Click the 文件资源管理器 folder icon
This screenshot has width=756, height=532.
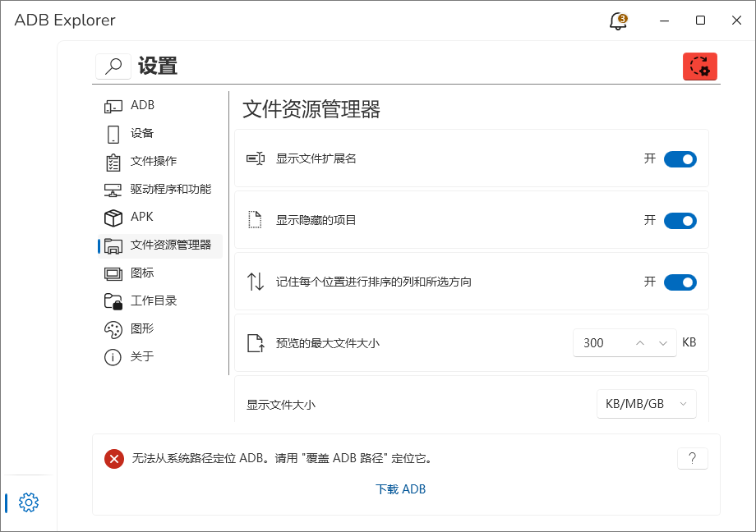pyautogui.click(x=113, y=245)
